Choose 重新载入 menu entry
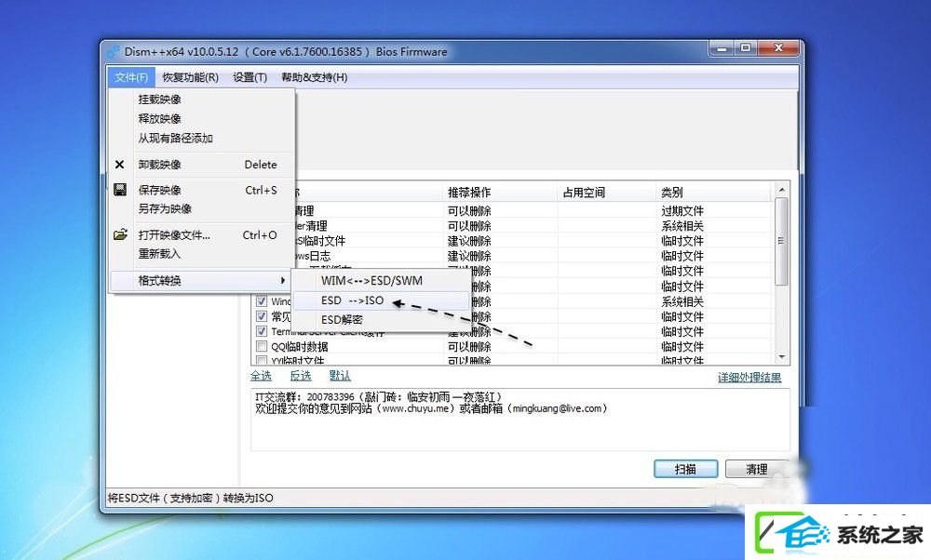This screenshot has width=931, height=560. tap(202, 254)
